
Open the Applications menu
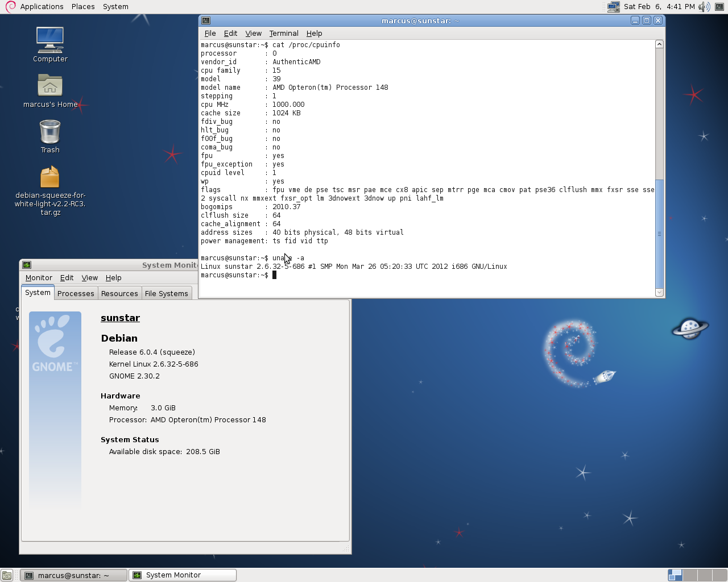(x=42, y=7)
